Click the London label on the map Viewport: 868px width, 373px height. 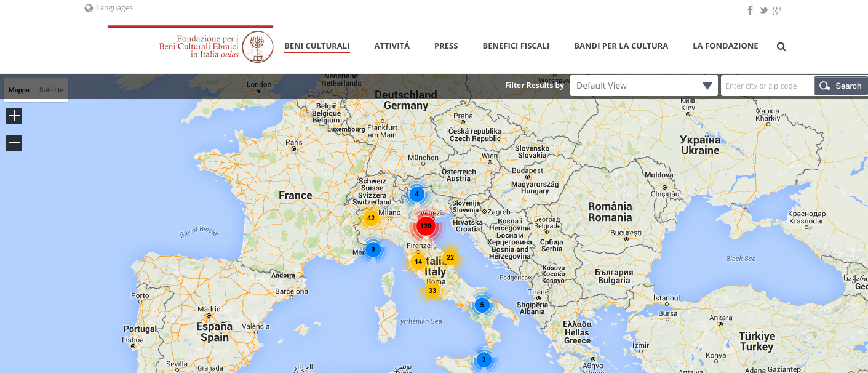(x=259, y=84)
